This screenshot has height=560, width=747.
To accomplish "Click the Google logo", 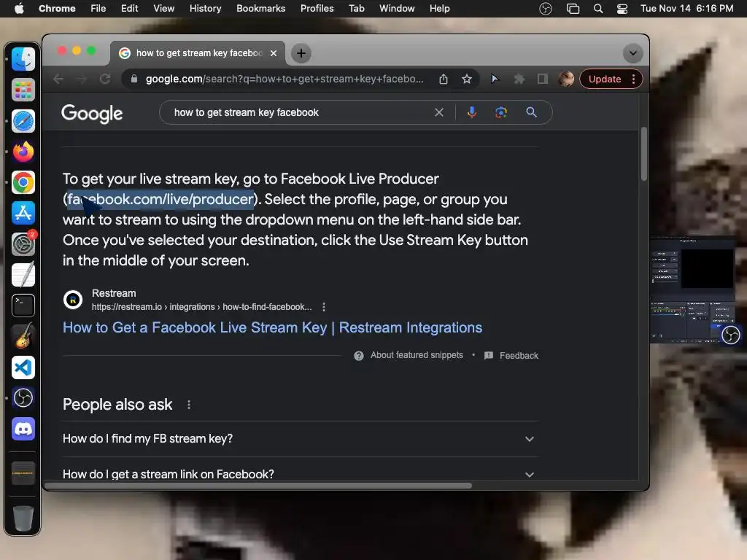I will [92, 113].
